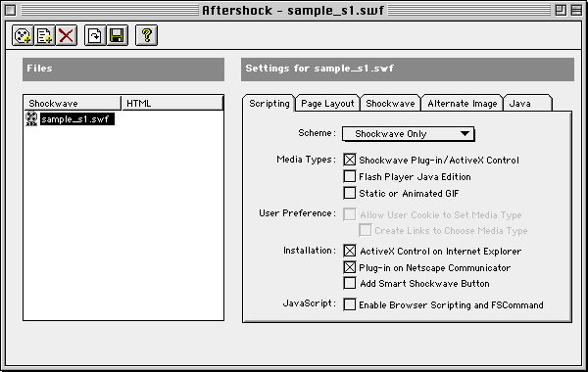Open the Shockwave settings tab
Image resolution: width=588 pixels, height=372 pixels.
pos(390,104)
